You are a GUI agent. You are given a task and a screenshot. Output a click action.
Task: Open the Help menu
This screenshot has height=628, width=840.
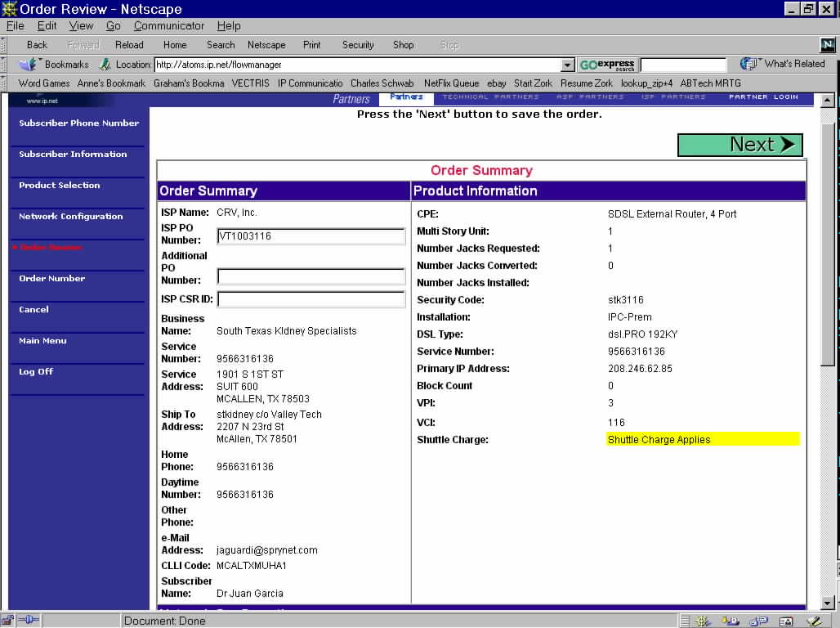[229, 25]
